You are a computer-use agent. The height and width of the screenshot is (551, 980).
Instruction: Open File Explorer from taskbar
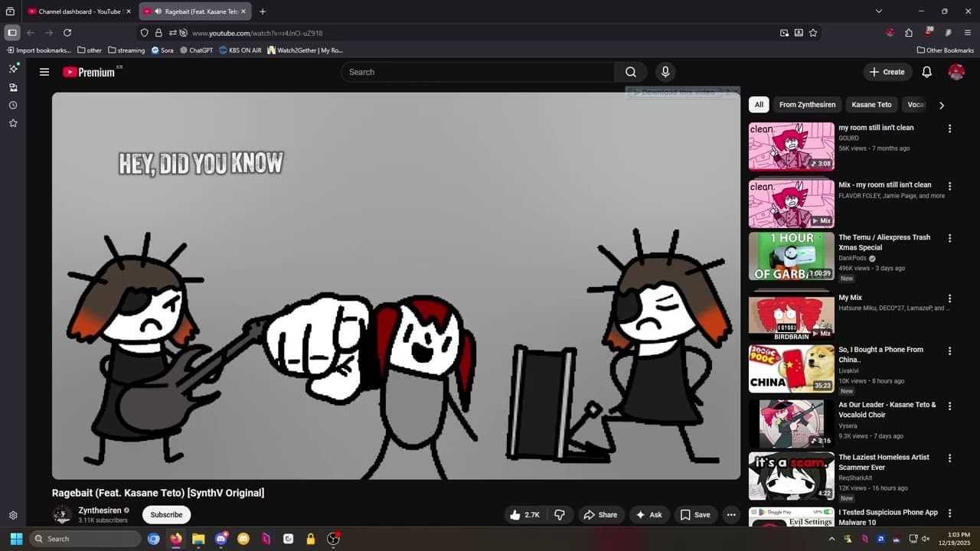pyautogui.click(x=198, y=539)
